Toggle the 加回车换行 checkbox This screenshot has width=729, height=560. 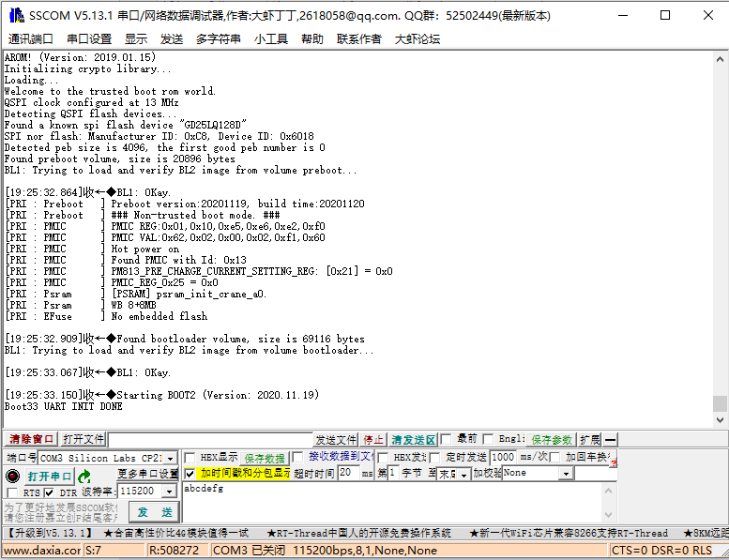[x=554, y=458]
